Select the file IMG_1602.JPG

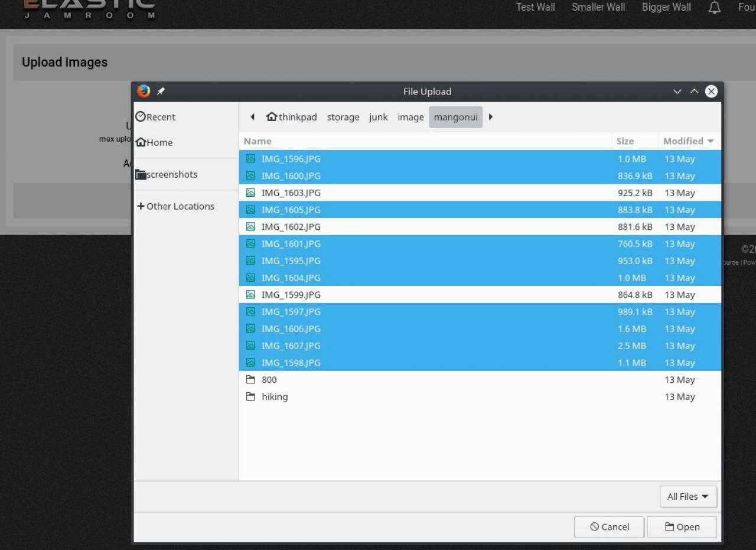[x=291, y=227]
